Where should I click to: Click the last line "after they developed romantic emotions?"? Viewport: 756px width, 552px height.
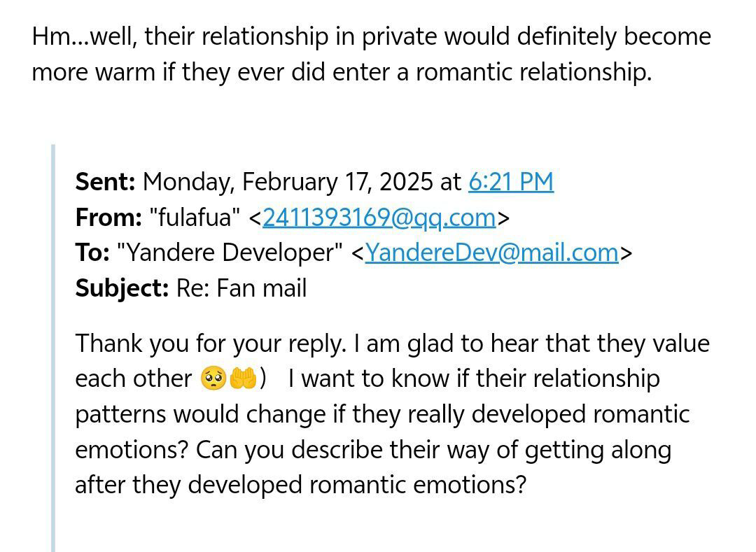coord(300,485)
